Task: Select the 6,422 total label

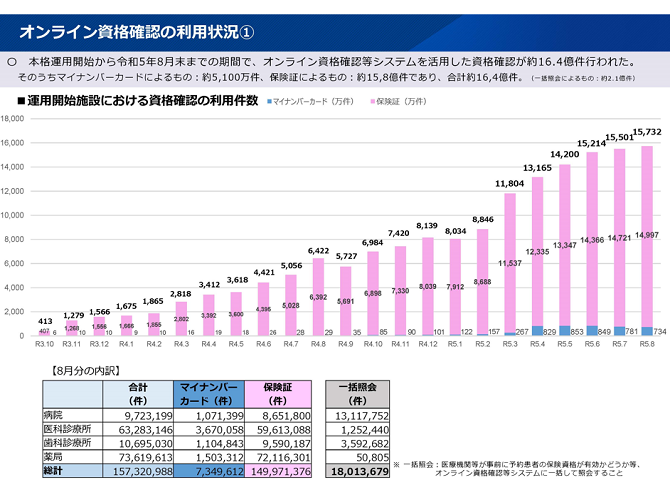Action: pos(318,250)
